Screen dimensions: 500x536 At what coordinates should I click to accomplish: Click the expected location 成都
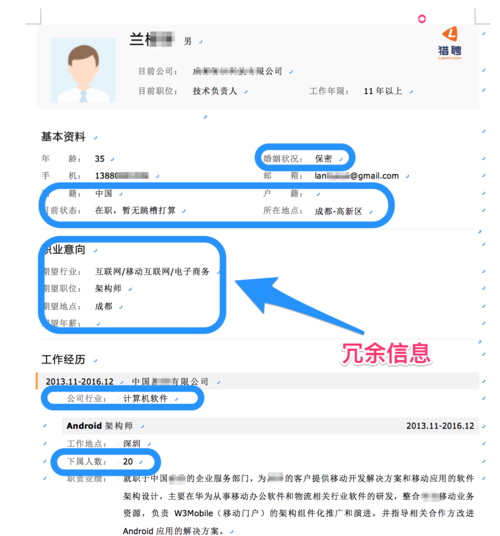tap(104, 306)
